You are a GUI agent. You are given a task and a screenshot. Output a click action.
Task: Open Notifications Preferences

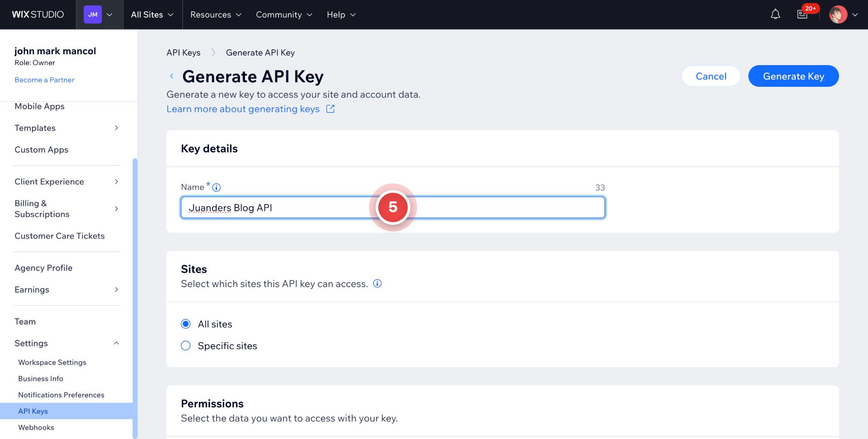coord(61,395)
